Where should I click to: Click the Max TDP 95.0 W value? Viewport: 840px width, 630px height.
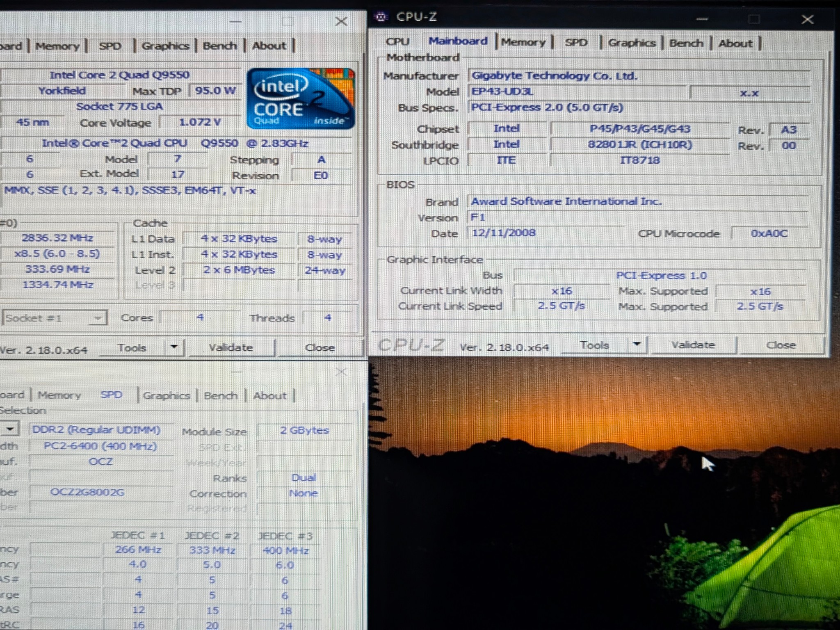click(215, 91)
